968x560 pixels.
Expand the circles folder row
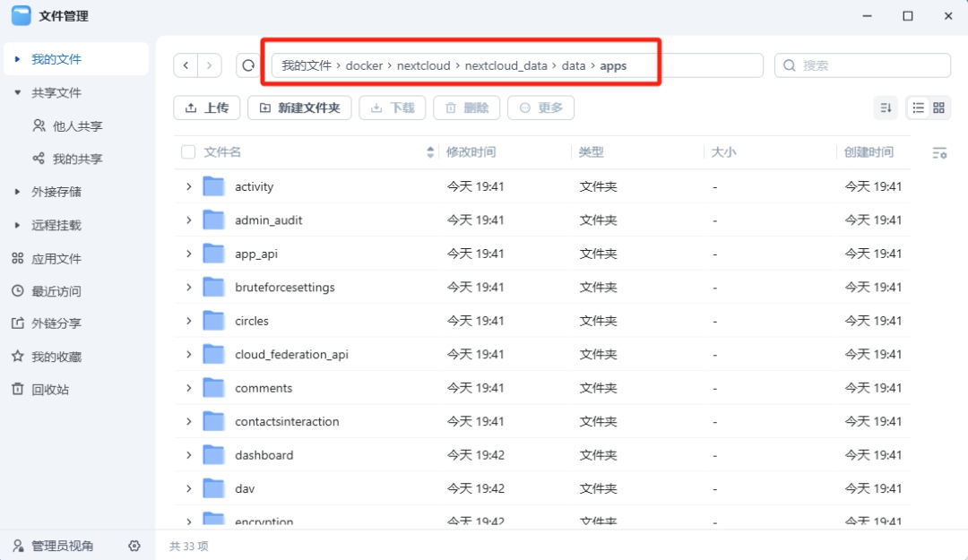[189, 321]
